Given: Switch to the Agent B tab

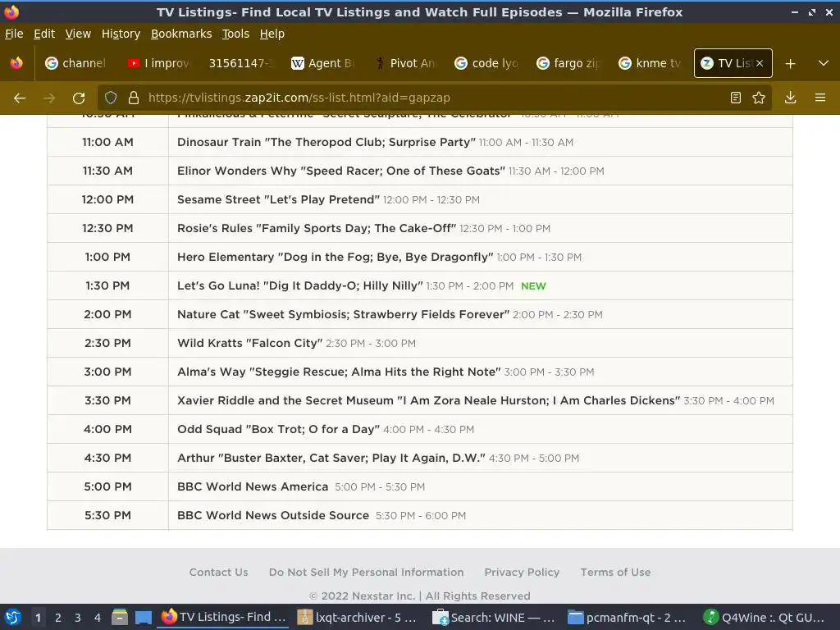Looking at the screenshot, I should [x=323, y=63].
